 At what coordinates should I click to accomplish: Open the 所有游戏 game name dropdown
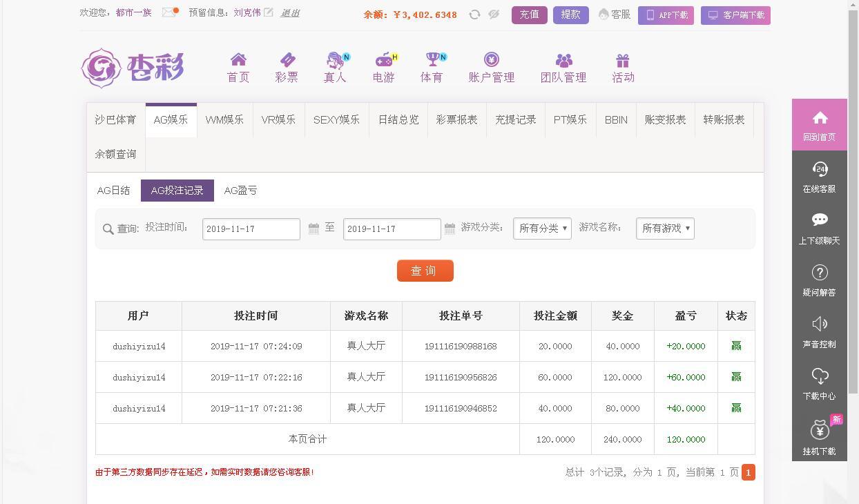[664, 228]
